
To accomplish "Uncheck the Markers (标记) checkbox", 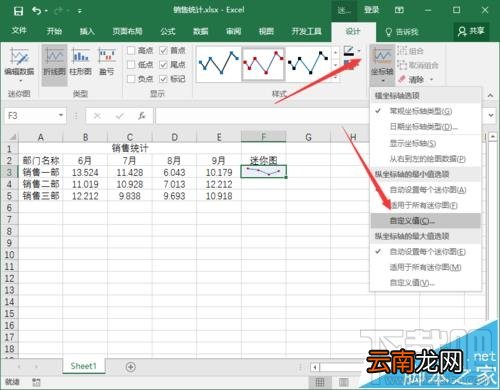I will click(163, 79).
